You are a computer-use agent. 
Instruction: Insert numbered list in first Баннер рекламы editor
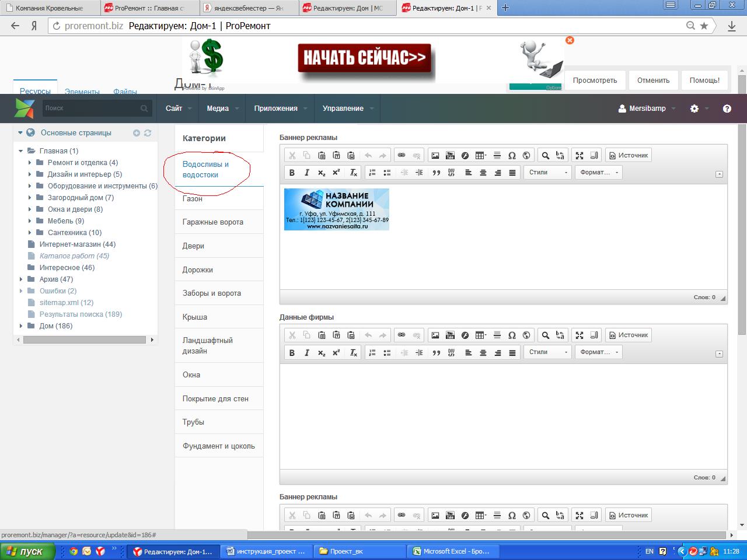point(372,173)
